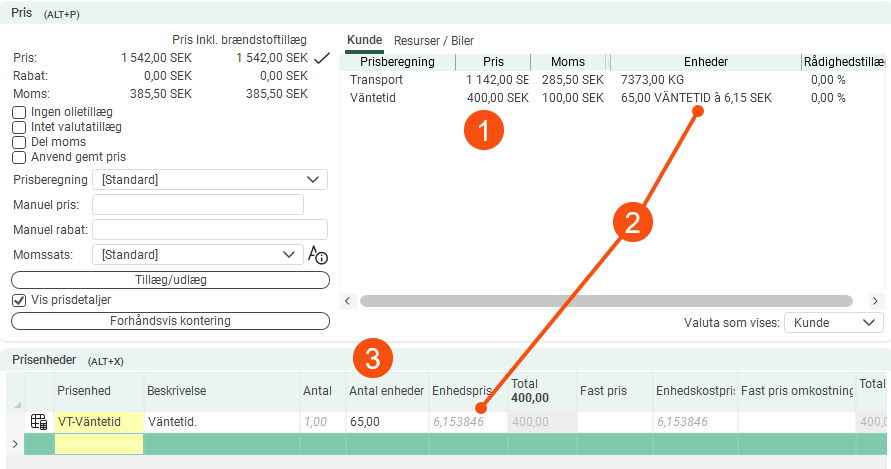Enable the Ingen olietillæg checkbox
Screen dimensions: 891x469
[x=19, y=113]
